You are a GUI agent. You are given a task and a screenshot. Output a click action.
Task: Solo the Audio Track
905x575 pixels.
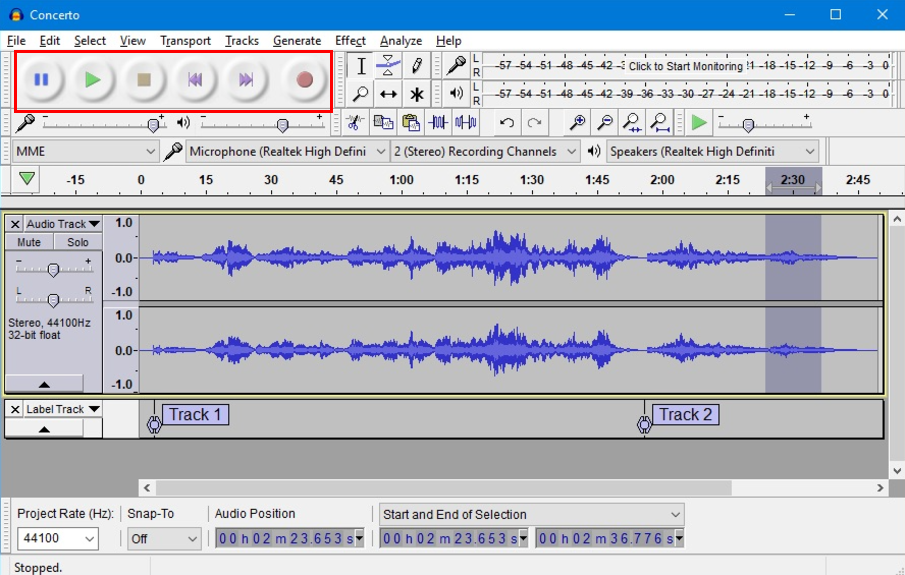pos(78,242)
